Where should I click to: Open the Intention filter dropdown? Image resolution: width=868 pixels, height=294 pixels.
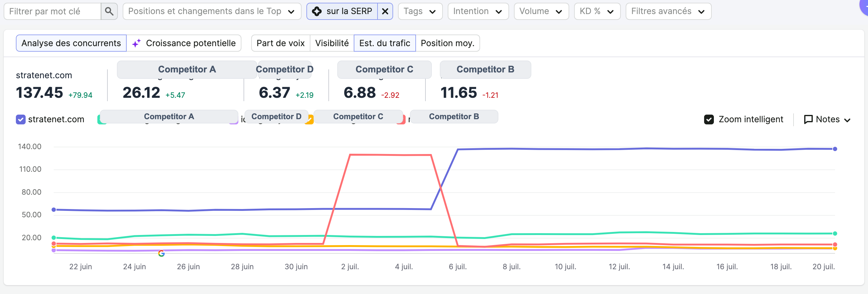point(478,11)
